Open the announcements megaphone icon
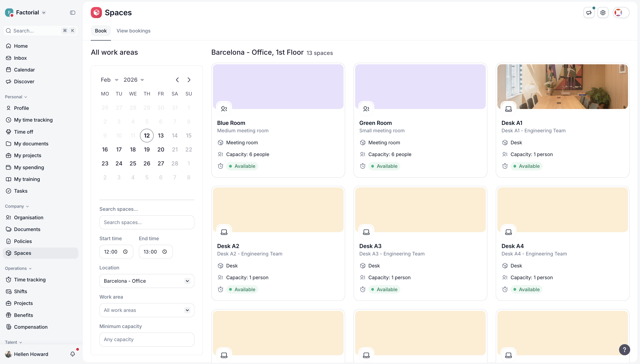The width and height of the screenshot is (640, 364). 589,12
